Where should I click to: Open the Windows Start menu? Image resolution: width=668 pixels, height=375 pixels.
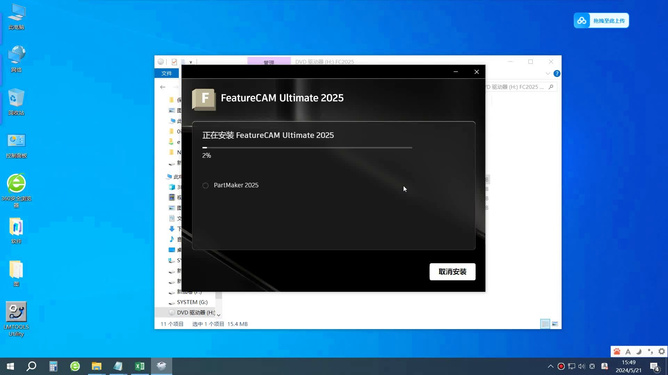pos(10,366)
